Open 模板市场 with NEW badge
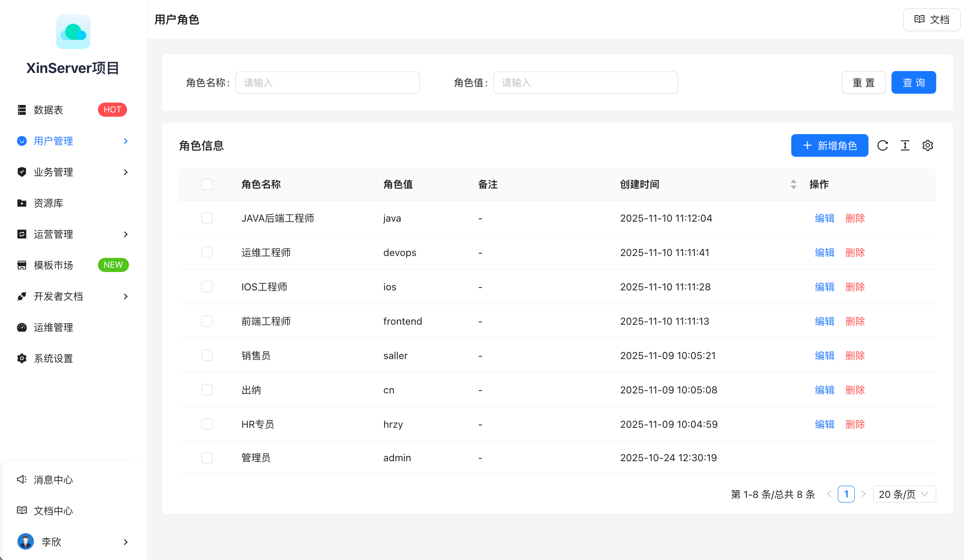This screenshot has height=560, width=964. point(53,265)
